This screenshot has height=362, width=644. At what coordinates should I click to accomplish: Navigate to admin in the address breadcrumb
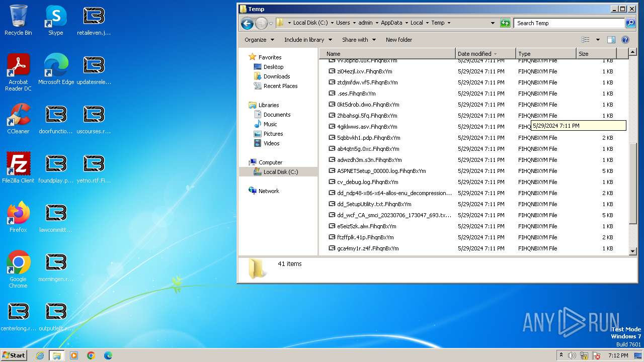tap(365, 23)
